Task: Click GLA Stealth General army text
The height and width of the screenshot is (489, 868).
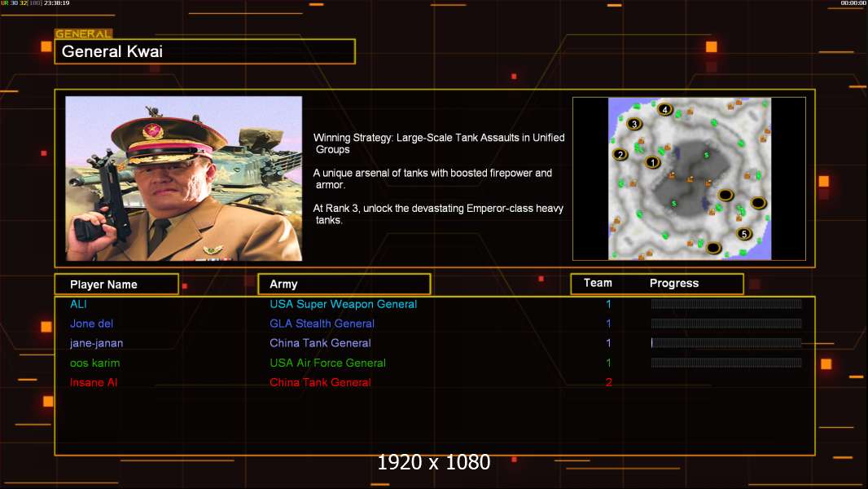Action: [322, 324]
